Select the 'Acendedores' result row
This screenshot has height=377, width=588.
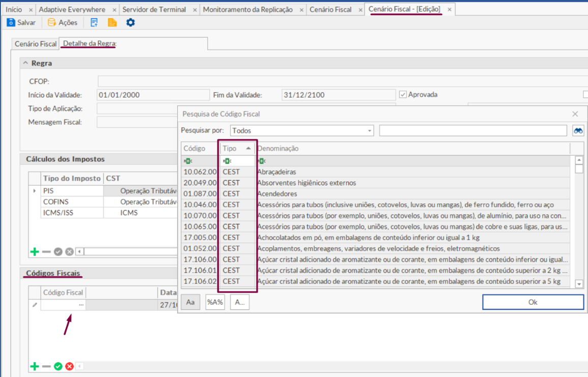pos(375,194)
